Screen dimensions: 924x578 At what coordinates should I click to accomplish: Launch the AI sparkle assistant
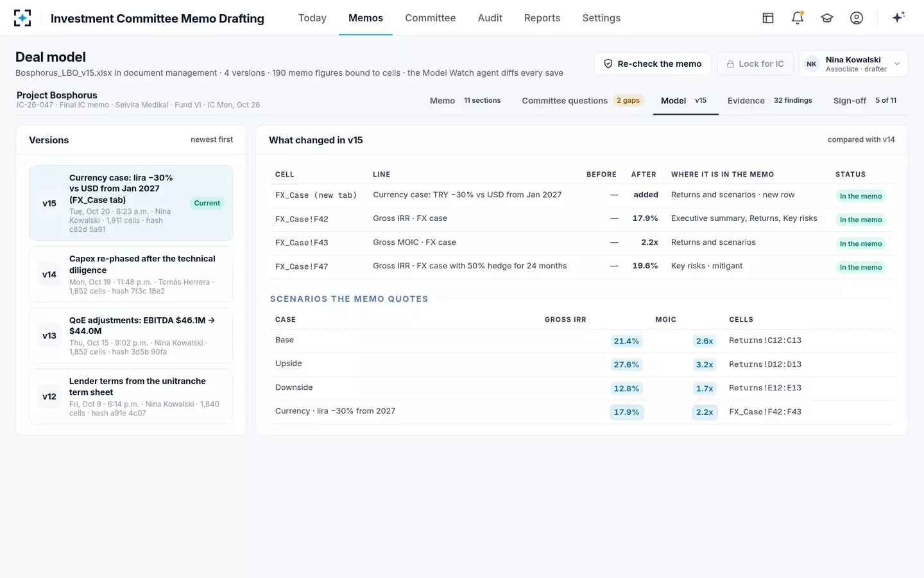click(x=898, y=17)
